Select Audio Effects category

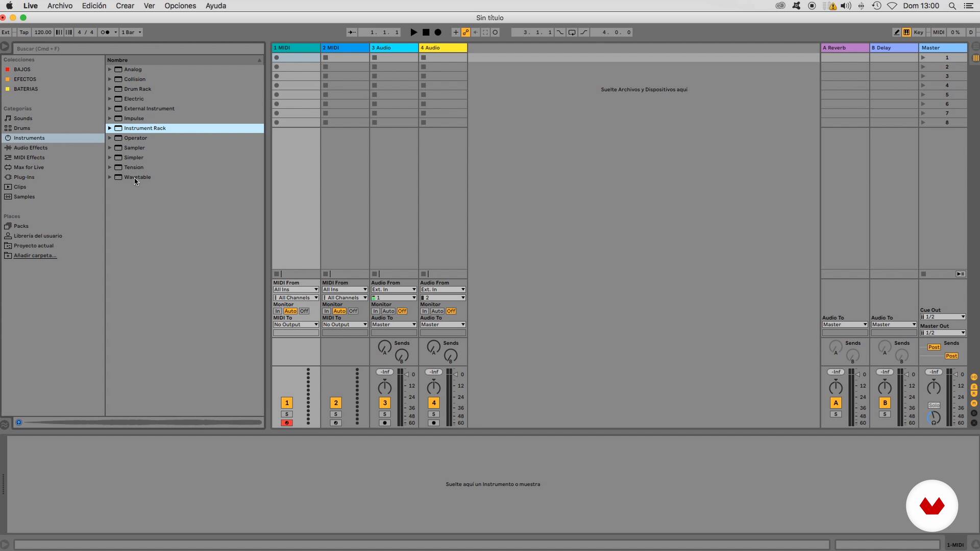click(x=30, y=148)
